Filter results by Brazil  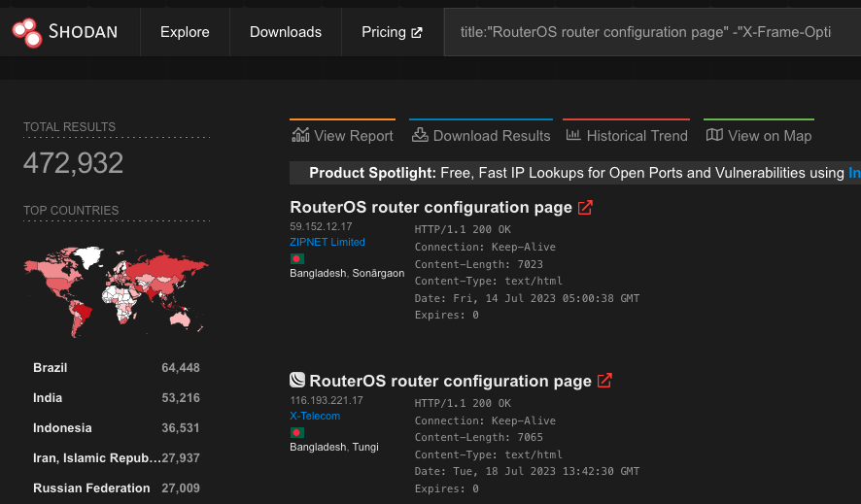pos(51,368)
